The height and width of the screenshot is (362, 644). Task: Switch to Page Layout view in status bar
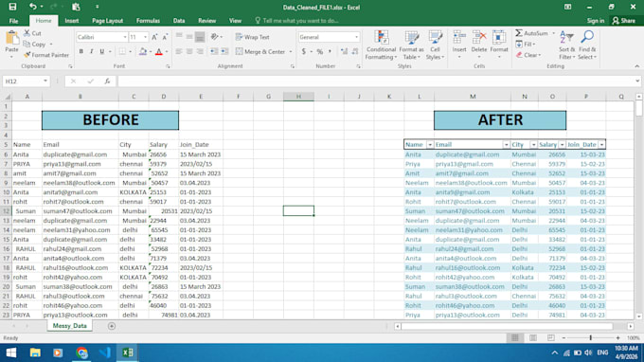[532, 337]
